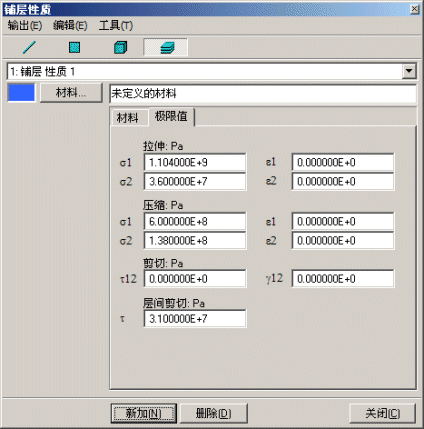Click compression σ1 field 6.000000E+8
424x429 pixels.
(x=195, y=221)
